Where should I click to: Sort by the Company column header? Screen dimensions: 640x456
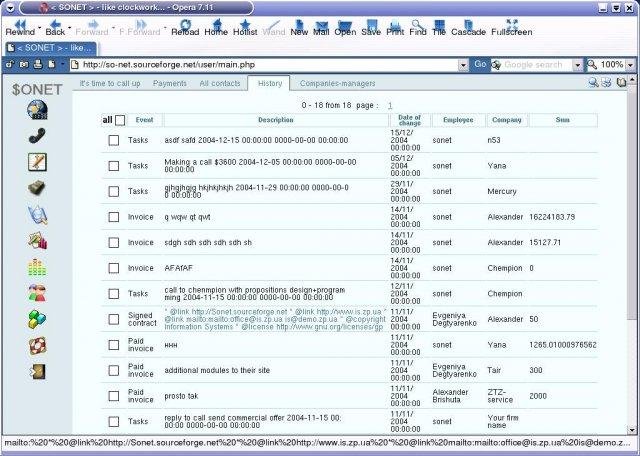coord(507,120)
